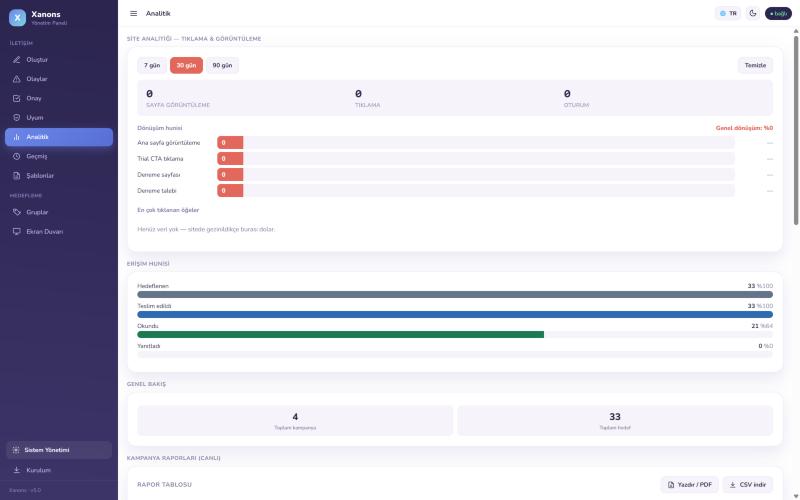Viewport: 800px width, 500px height.
Task: Click the 'Genel dönüşüm: %0' red text
Action: coord(744,128)
